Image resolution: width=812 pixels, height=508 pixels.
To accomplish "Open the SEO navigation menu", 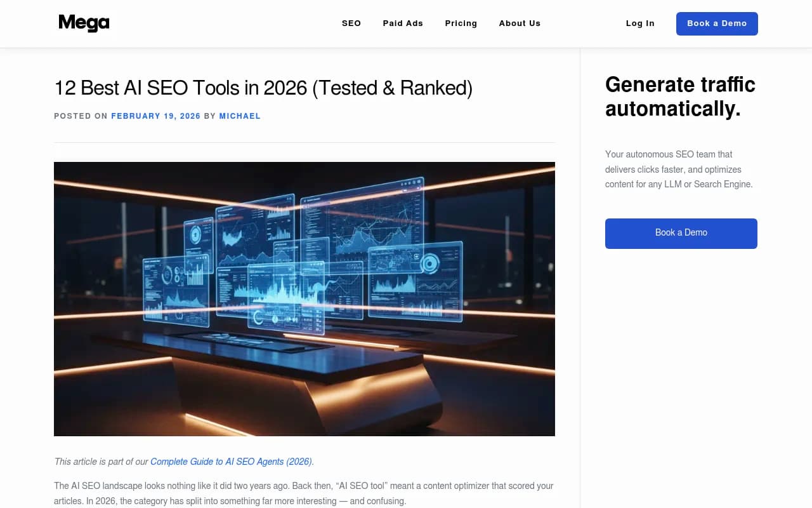I will (351, 23).
